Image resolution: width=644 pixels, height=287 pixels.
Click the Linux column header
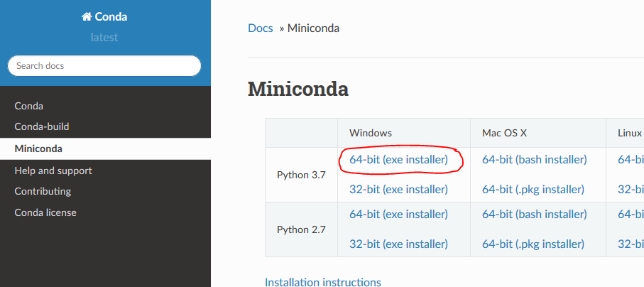pyautogui.click(x=630, y=133)
